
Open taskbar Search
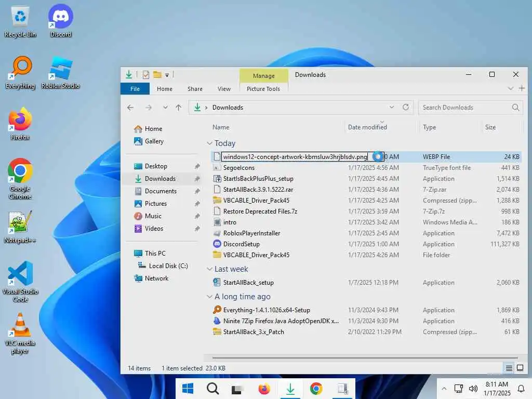point(212,389)
